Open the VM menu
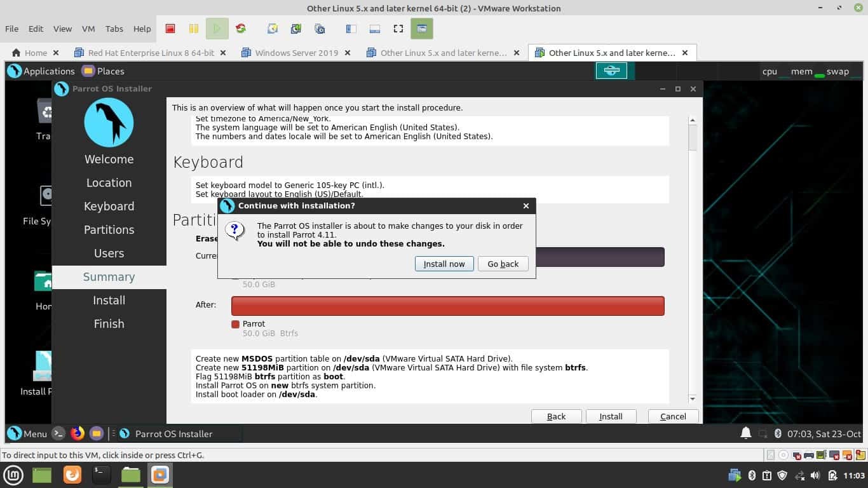This screenshot has width=868, height=488. (88, 29)
